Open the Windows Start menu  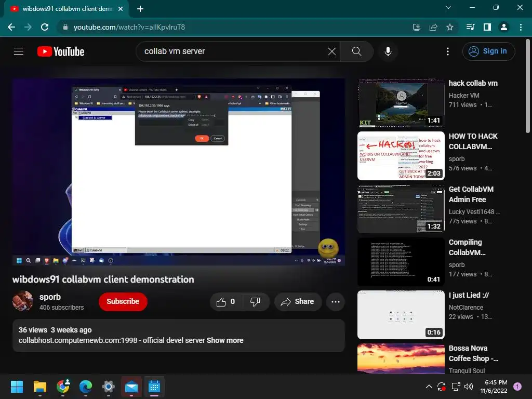[x=17, y=387]
